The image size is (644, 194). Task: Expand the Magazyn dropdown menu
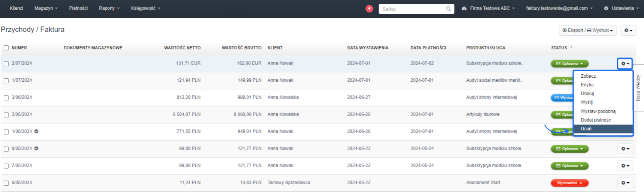click(x=46, y=8)
